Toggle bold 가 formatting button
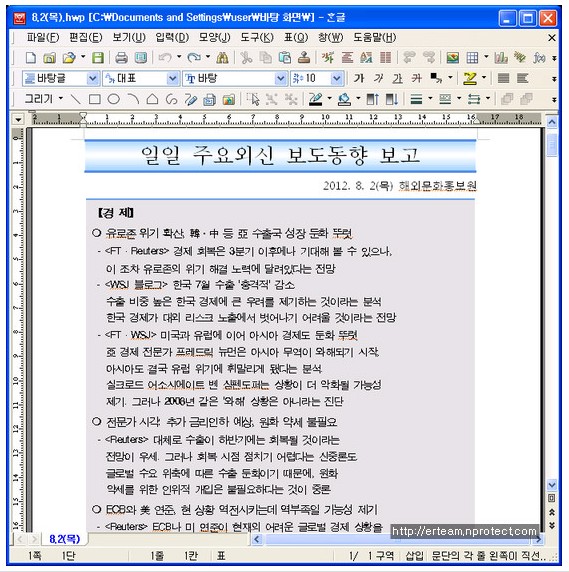Screen dimensions: 569x572 (x=359, y=78)
